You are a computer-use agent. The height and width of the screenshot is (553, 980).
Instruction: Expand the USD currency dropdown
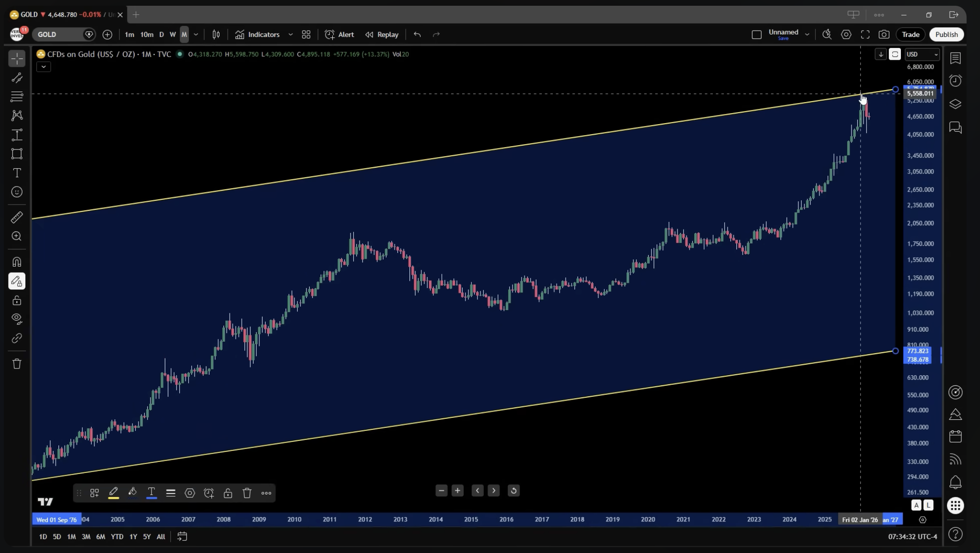point(922,54)
